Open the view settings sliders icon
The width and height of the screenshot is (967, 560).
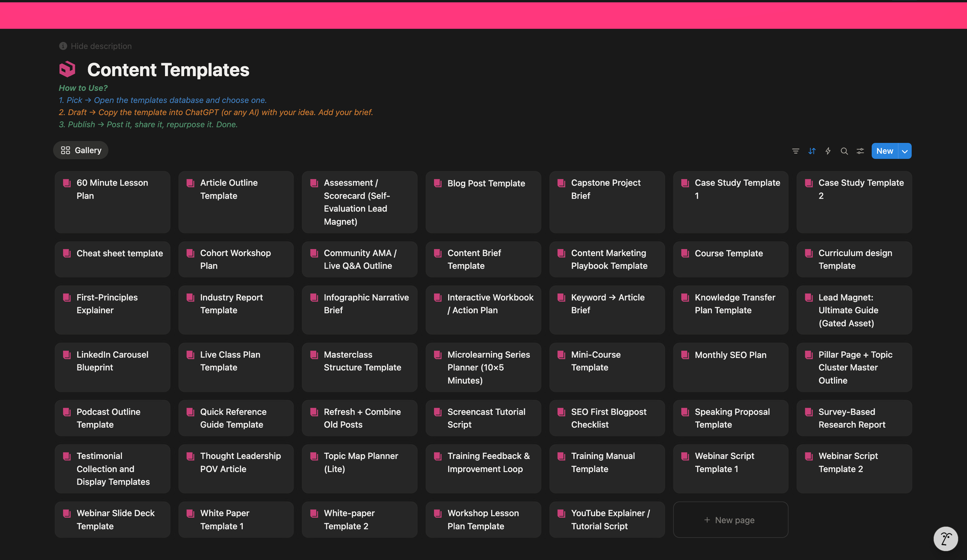[860, 151]
